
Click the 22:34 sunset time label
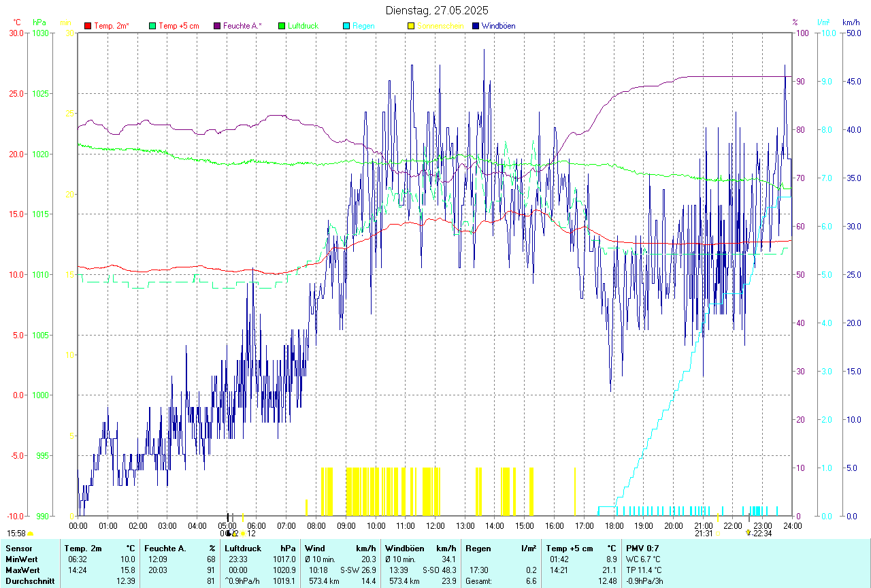762,534
